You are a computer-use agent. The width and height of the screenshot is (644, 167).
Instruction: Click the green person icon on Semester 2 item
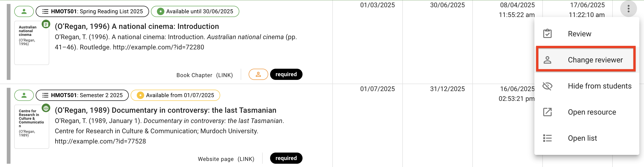24,95
